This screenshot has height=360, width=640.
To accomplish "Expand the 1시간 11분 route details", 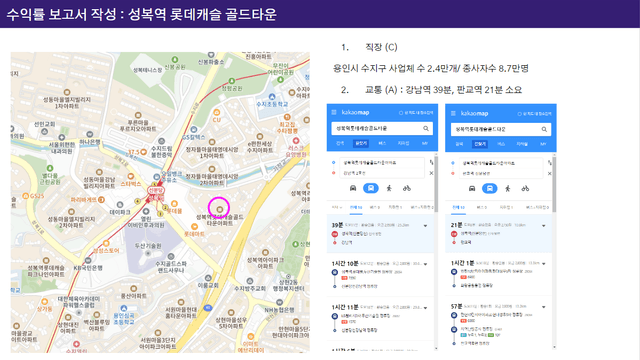I will pos(425,308).
